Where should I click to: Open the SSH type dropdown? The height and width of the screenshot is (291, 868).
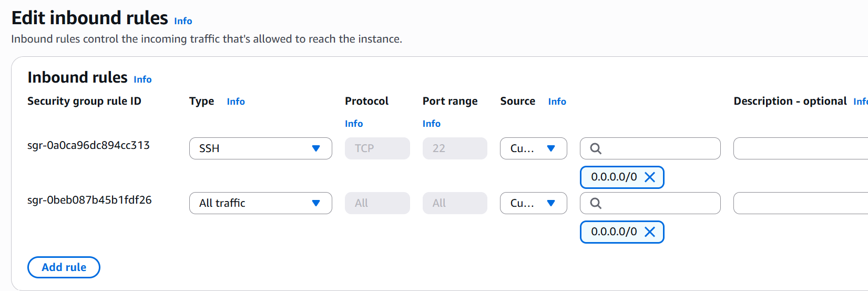[260, 148]
